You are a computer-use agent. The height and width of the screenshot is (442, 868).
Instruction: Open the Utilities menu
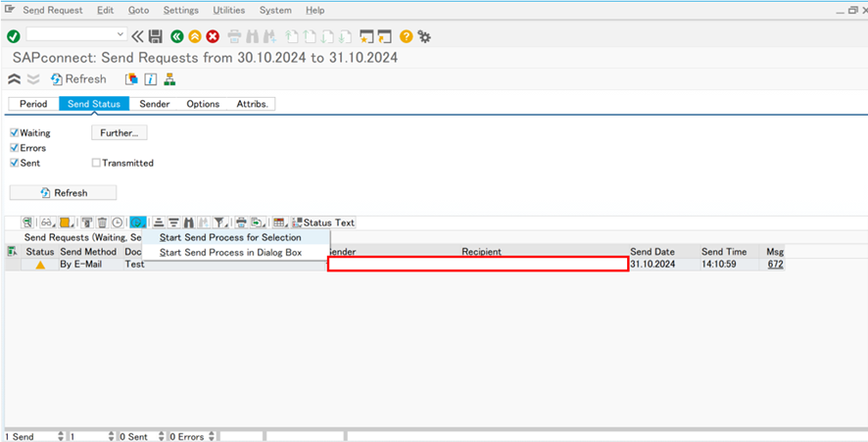(229, 10)
